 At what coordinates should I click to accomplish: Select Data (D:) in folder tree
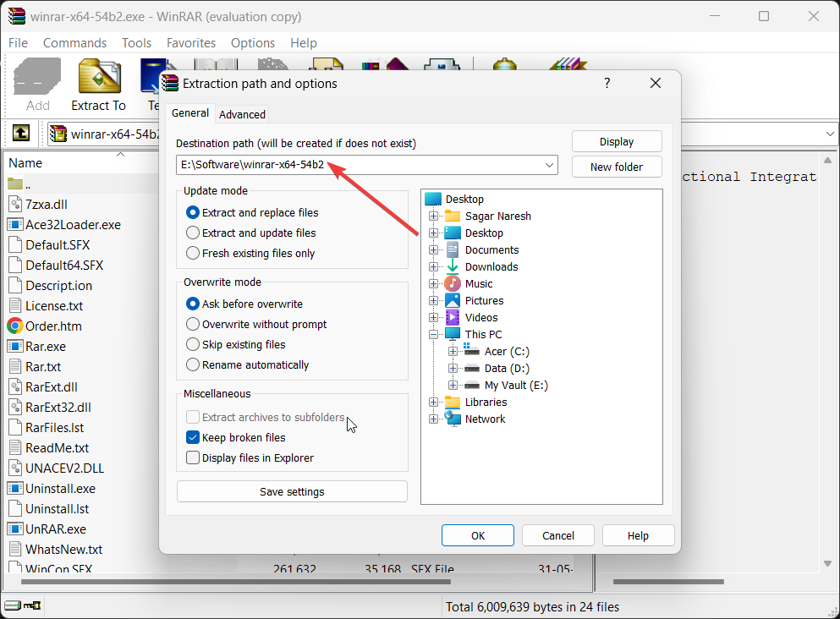[x=507, y=368]
